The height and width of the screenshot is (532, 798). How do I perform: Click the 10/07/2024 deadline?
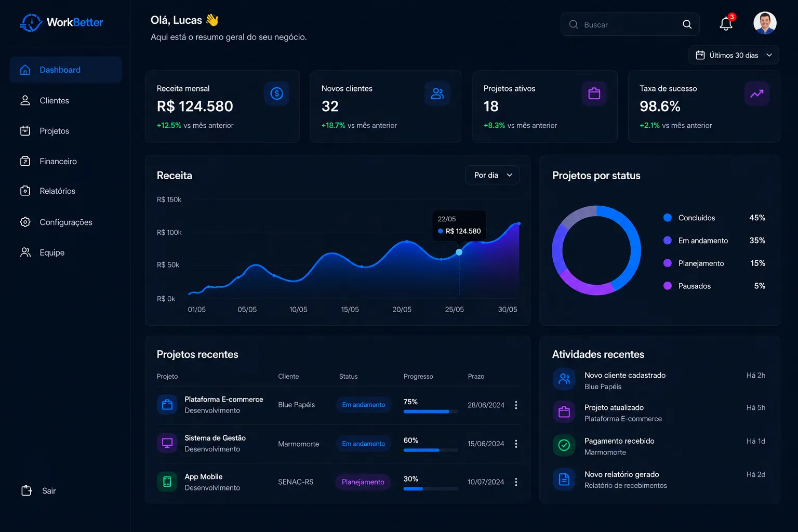(x=486, y=482)
